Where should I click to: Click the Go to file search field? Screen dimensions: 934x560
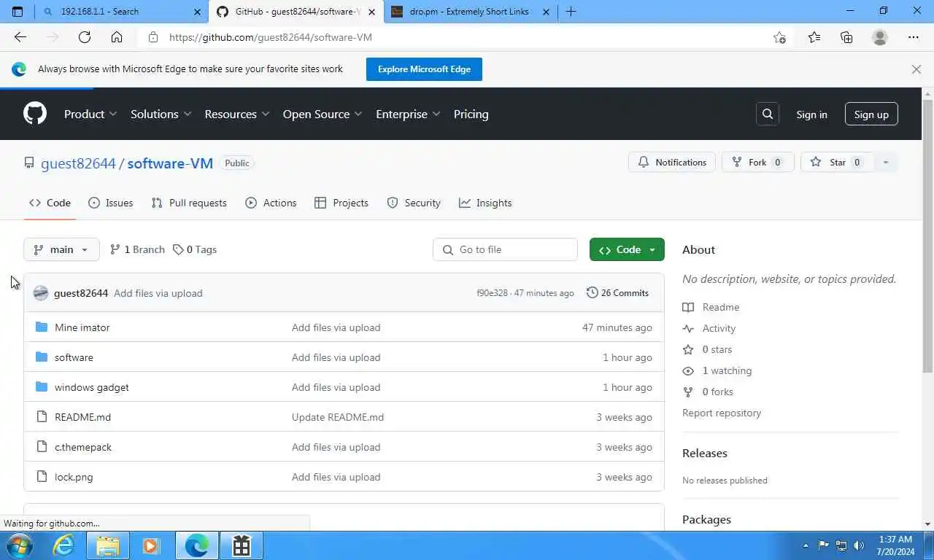[505, 249]
